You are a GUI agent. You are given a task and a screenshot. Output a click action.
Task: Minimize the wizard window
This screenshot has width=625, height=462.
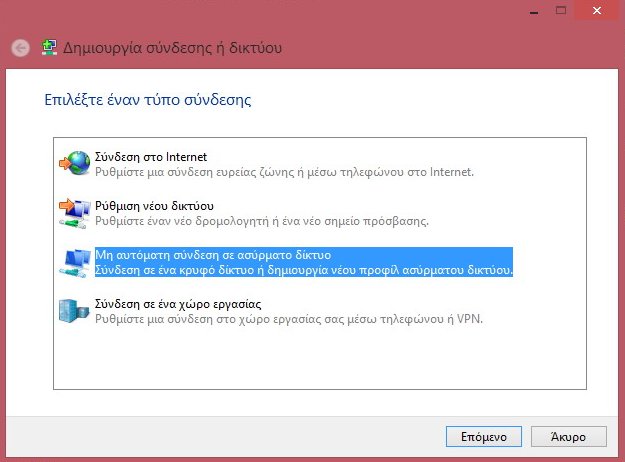(534, 11)
